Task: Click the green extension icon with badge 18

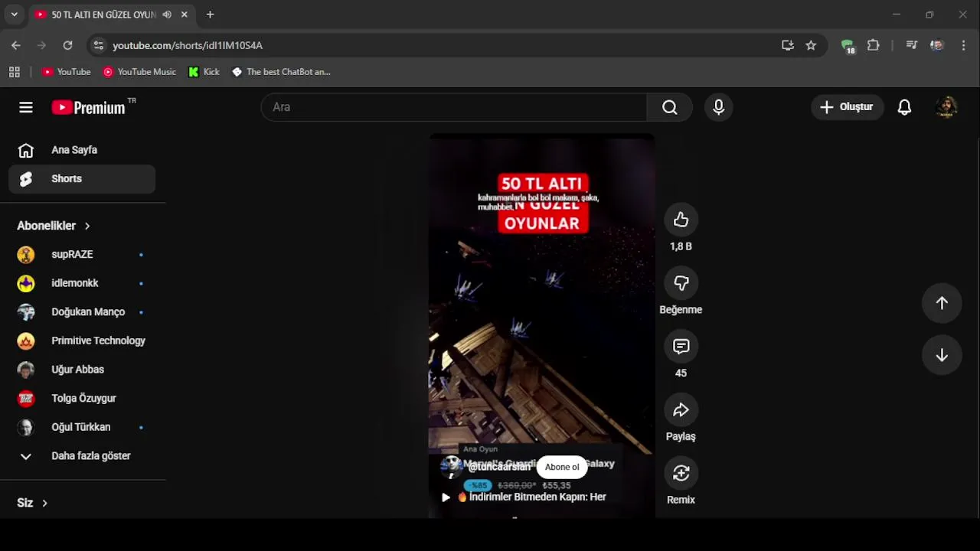Action: [x=848, y=46]
